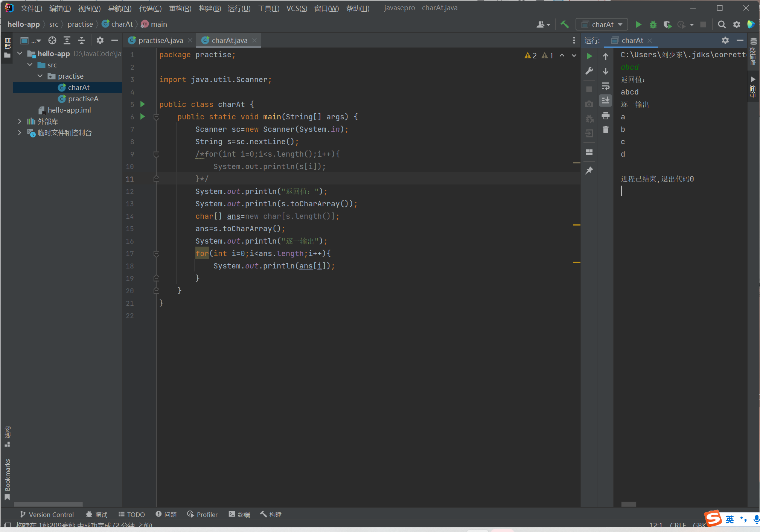This screenshot has height=532, width=760.
Task: Switch to practiseA.java editor tab
Action: (x=160, y=40)
